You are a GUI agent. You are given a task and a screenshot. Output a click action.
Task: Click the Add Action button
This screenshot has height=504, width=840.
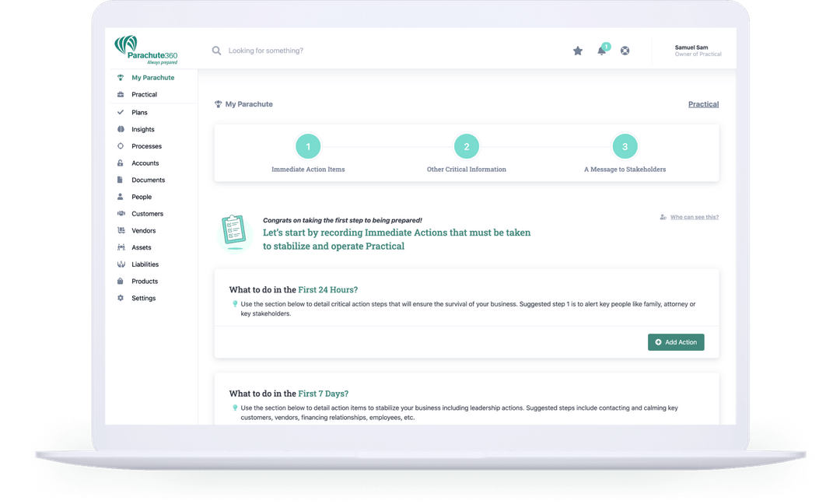676,342
